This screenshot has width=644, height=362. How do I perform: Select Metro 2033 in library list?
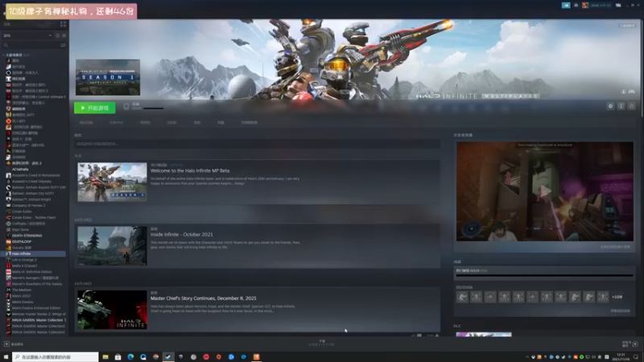pos(22,296)
